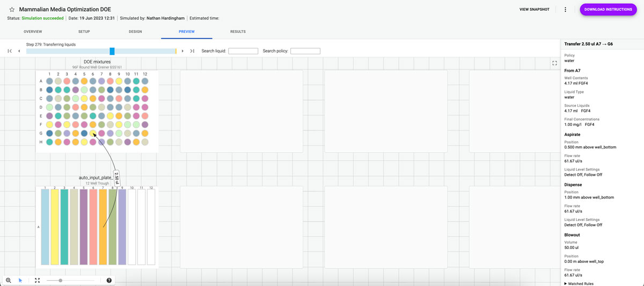The width and height of the screenshot is (644, 286).
Task: Click the Download Instructions button
Action: coord(608,10)
